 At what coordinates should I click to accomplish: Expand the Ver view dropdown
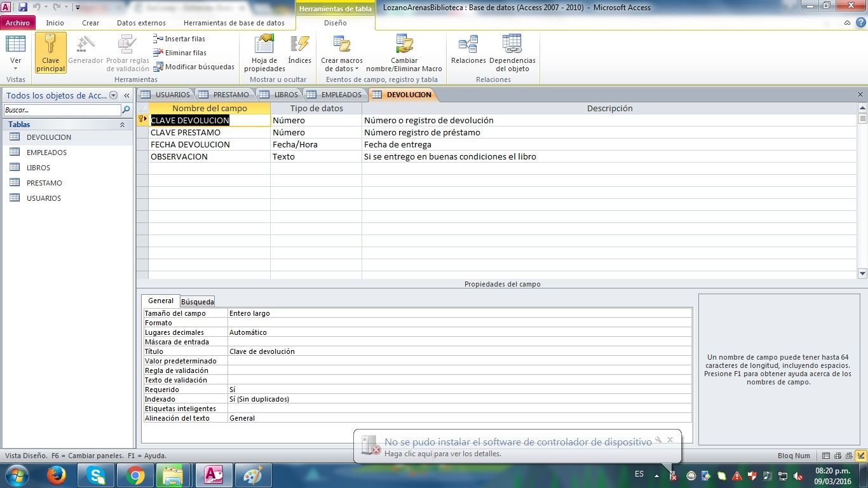pyautogui.click(x=16, y=69)
